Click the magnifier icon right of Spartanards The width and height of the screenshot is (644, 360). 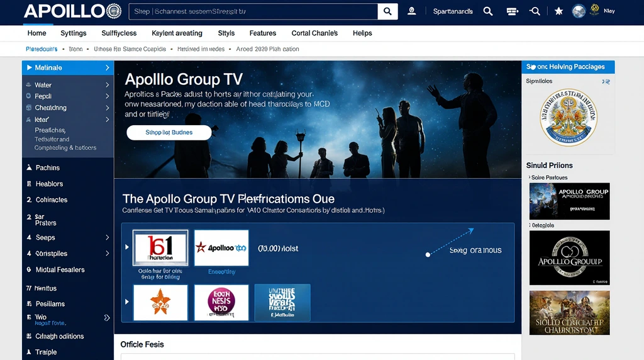pos(488,11)
